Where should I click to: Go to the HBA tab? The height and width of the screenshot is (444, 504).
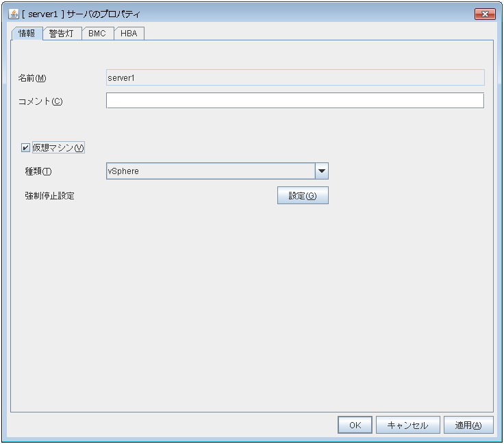(x=129, y=34)
